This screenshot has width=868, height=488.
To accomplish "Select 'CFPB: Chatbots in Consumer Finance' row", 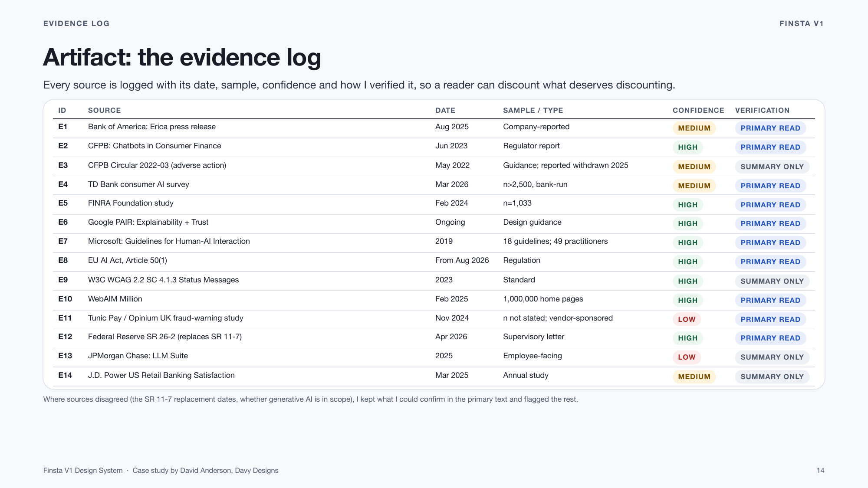I will pyautogui.click(x=434, y=147).
